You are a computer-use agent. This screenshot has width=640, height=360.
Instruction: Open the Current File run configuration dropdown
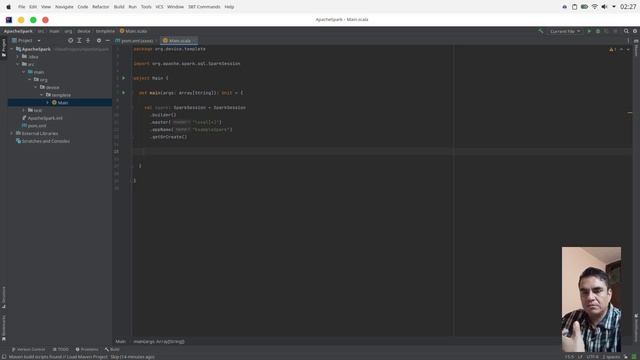(565, 31)
